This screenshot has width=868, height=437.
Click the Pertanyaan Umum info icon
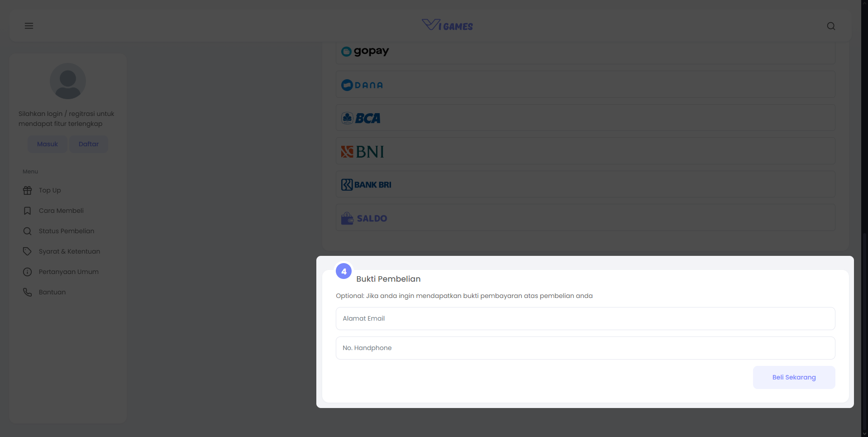click(28, 272)
